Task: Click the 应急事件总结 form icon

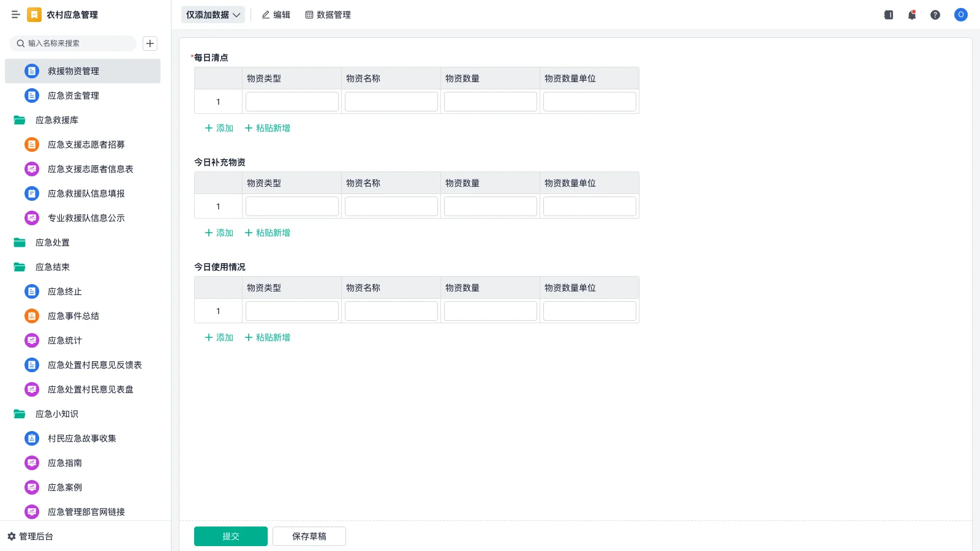Action: tap(32, 316)
